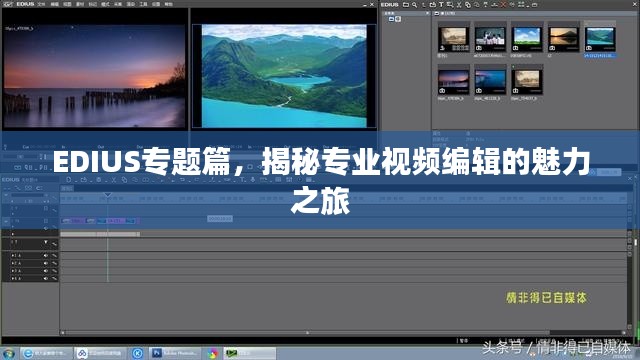Screen dimensions: 640x360
Task: Select the students at blackboard thumbnail
Action: (x=490, y=39)
